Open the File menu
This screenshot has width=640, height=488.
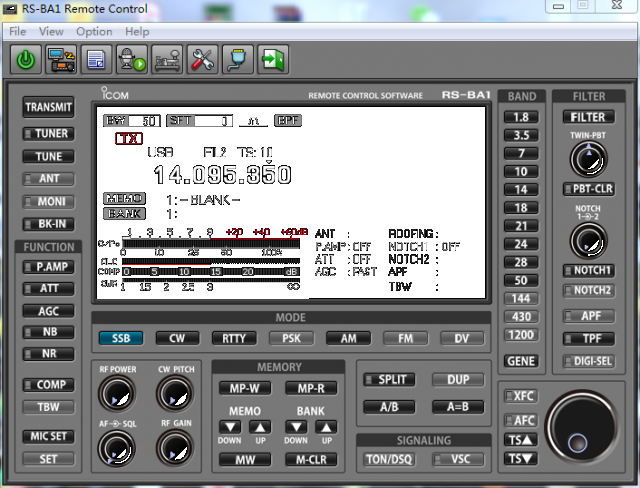pyautogui.click(x=18, y=31)
